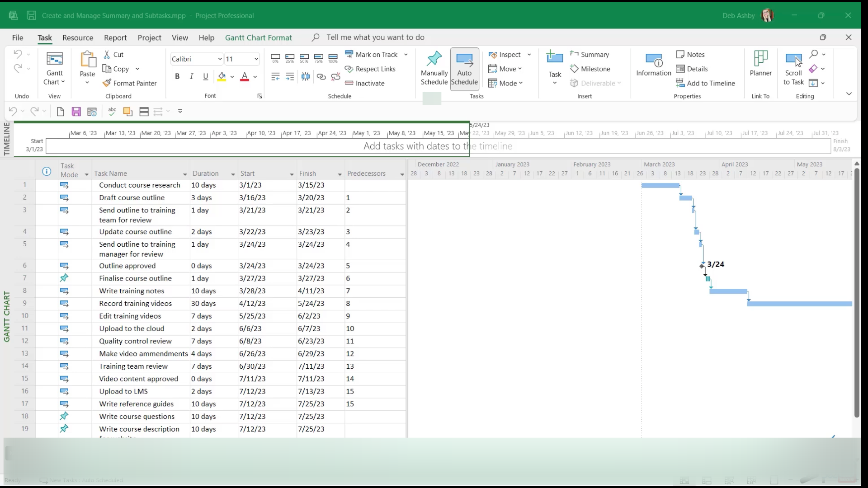Click the Unlink Tasks icon
868x488 pixels.
[x=335, y=77]
